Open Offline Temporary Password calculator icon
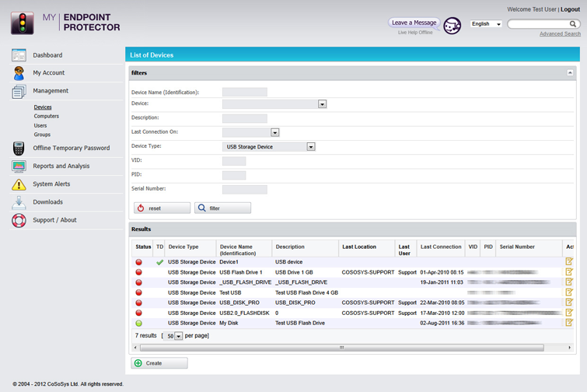The image size is (587, 392). coord(19,149)
